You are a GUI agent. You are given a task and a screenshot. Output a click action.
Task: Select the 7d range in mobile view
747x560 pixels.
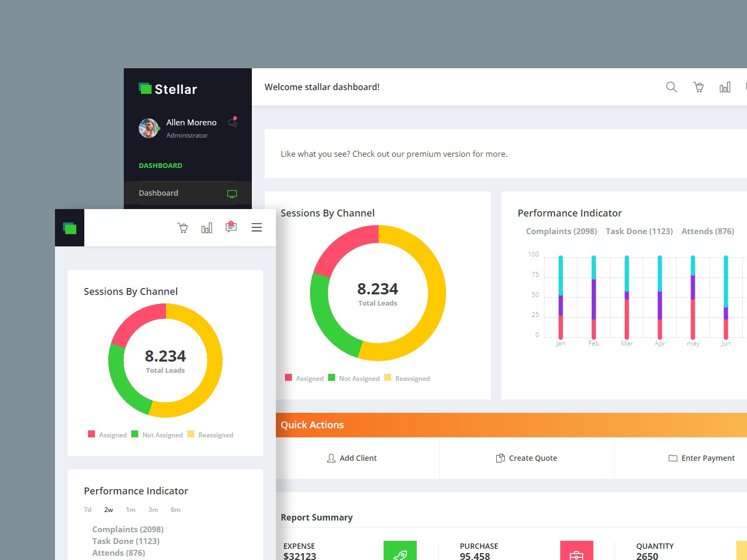point(88,510)
